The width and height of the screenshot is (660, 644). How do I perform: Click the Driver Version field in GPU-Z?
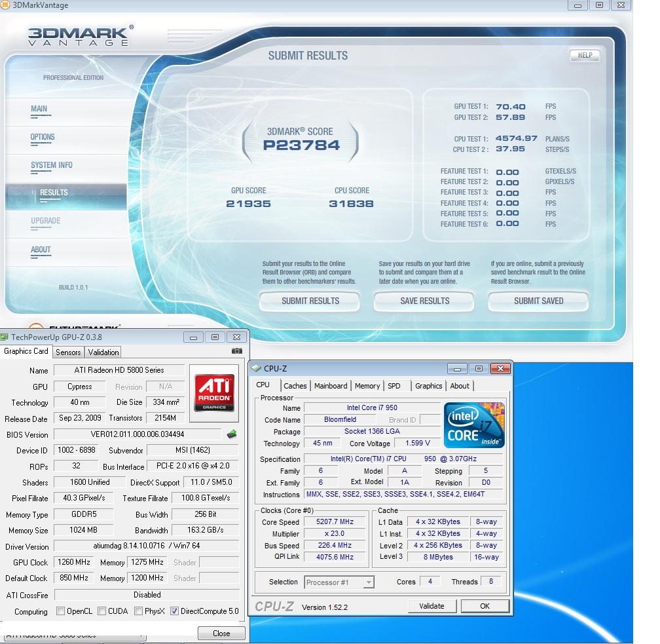[147, 546]
